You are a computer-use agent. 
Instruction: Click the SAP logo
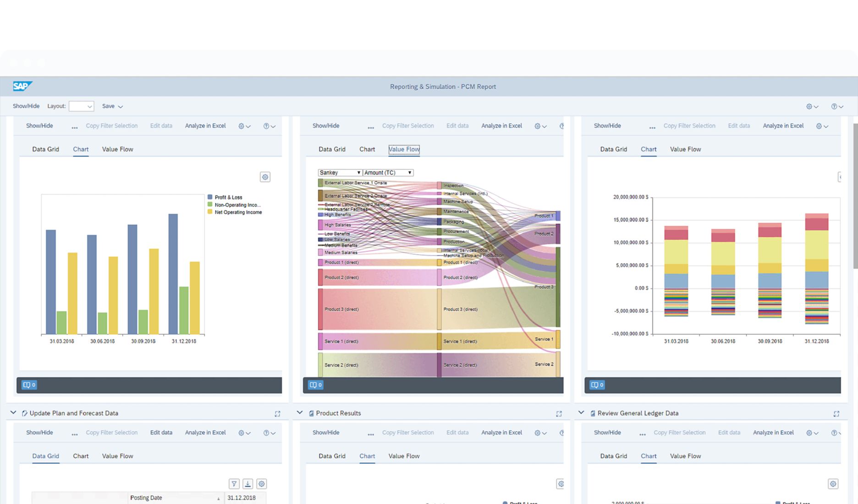point(22,86)
